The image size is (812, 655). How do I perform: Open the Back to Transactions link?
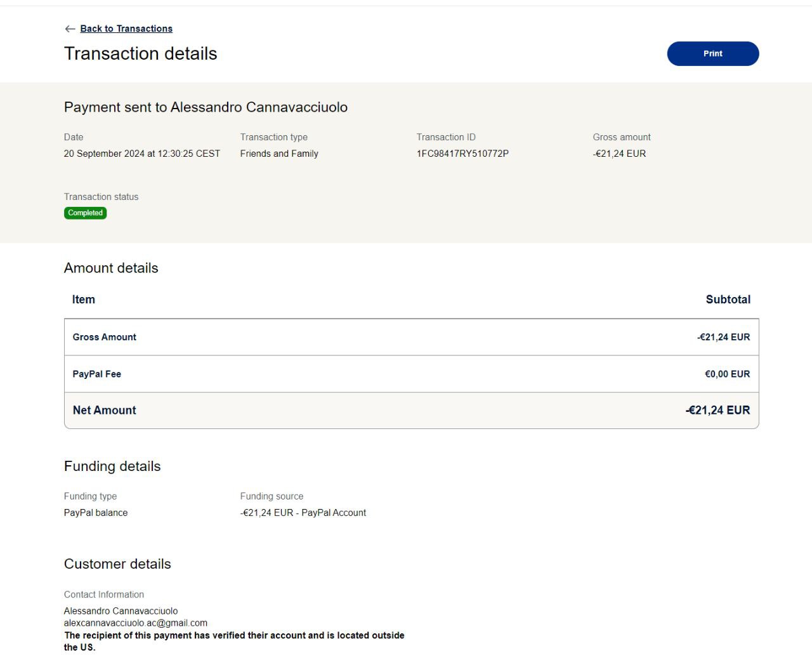coord(126,29)
